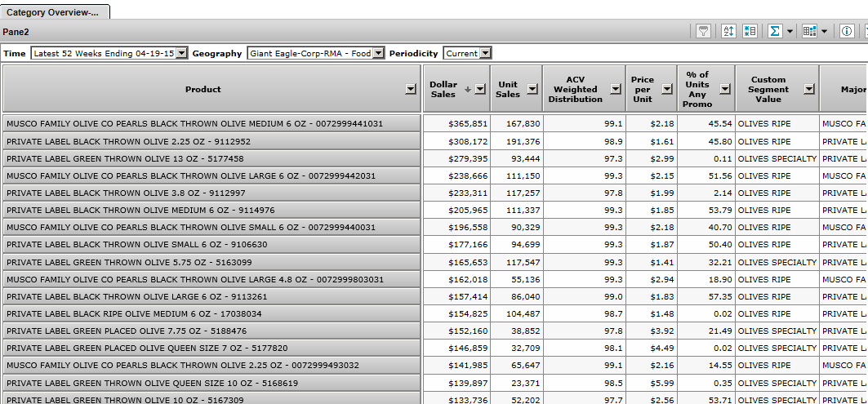868x404 pixels.
Task: Open the Unit Sales column dropdown arrow
Action: tap(532, 89)
